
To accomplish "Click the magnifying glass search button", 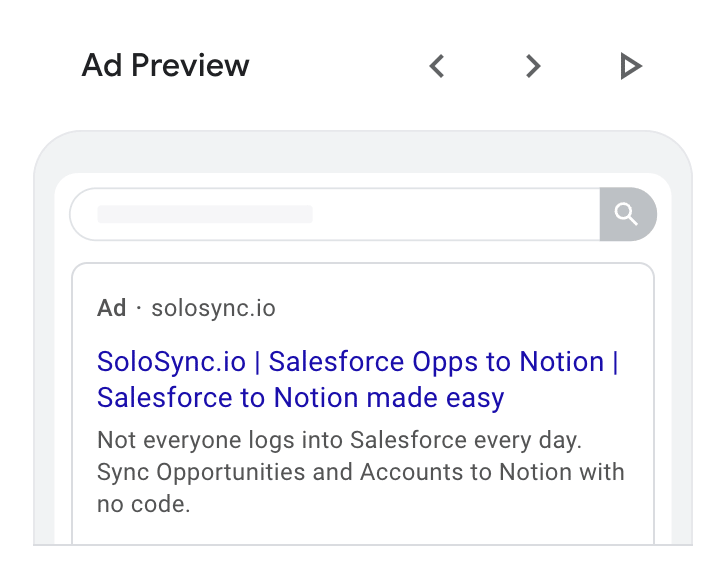I will (x=628, y=214).
